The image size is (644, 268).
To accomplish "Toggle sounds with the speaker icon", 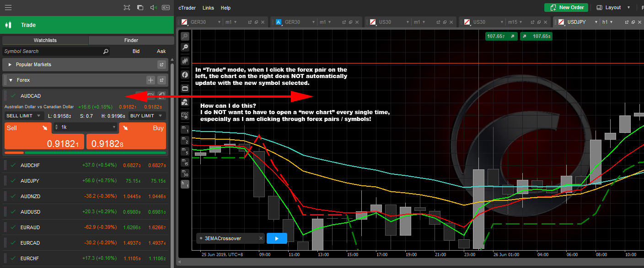I will 153,8.
